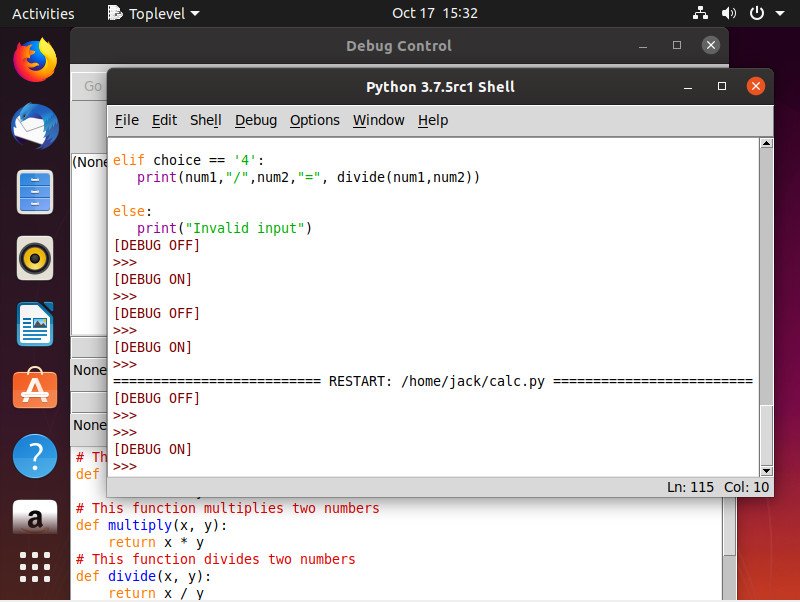
Task: Open the File menu in Python Shell
Action: point(127,120)
